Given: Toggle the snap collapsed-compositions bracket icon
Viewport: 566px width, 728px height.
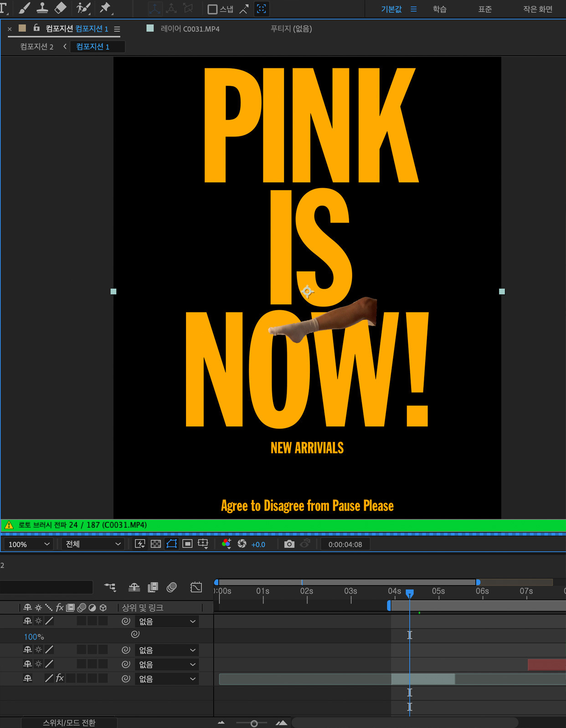Looking at the screenshot, I should pos(262,9).
